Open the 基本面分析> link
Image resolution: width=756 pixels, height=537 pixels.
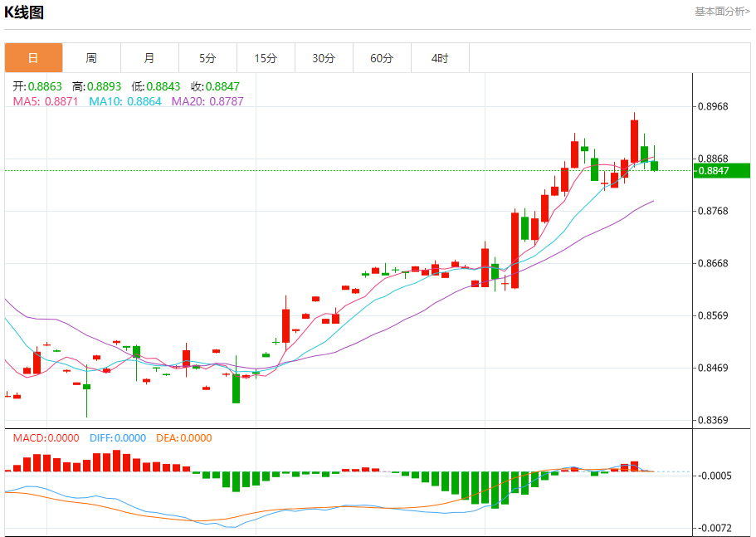[x=722, y=12]
